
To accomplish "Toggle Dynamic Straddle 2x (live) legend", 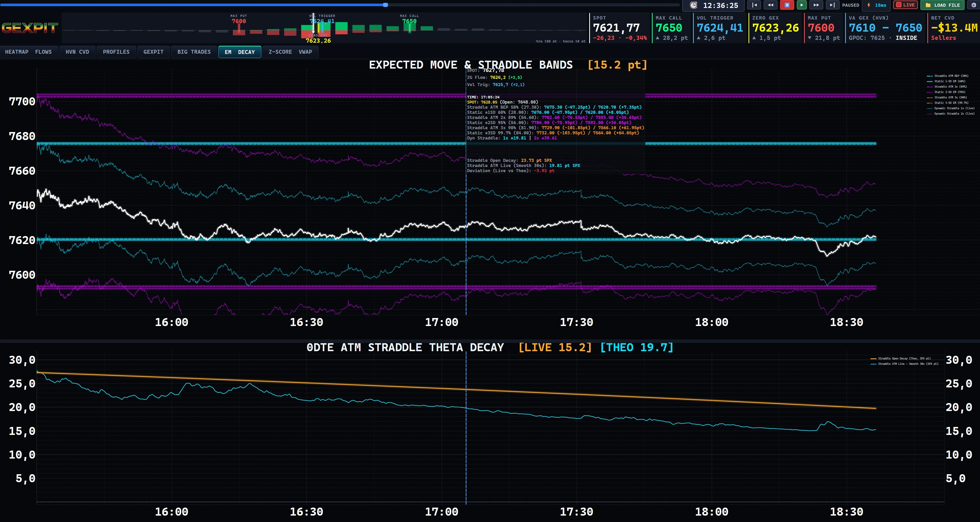I will 951,113.
